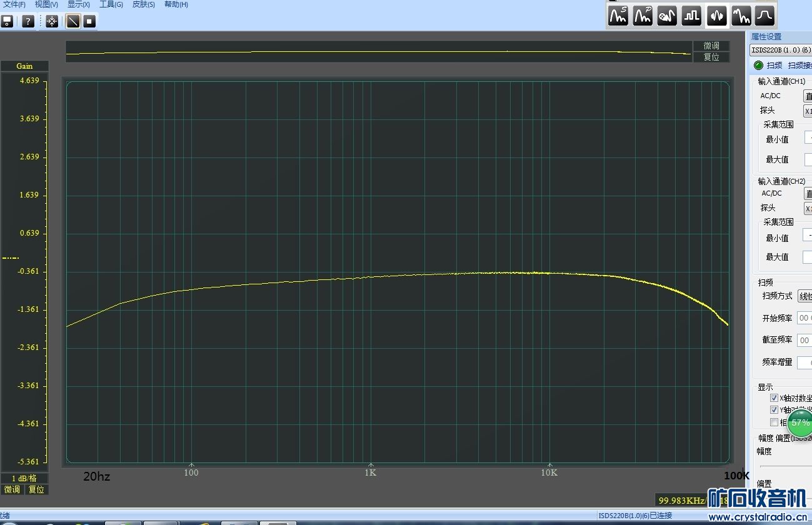Click the green 57% floating ball
Viewport: 812px width, 525px height.
click(x=800, y=423)
